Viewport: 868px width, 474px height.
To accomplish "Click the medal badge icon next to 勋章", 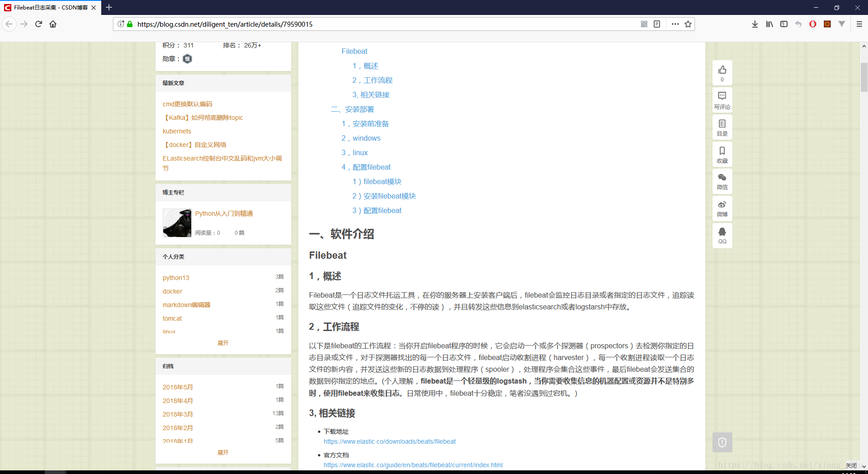I will click(x=187, y=59).
